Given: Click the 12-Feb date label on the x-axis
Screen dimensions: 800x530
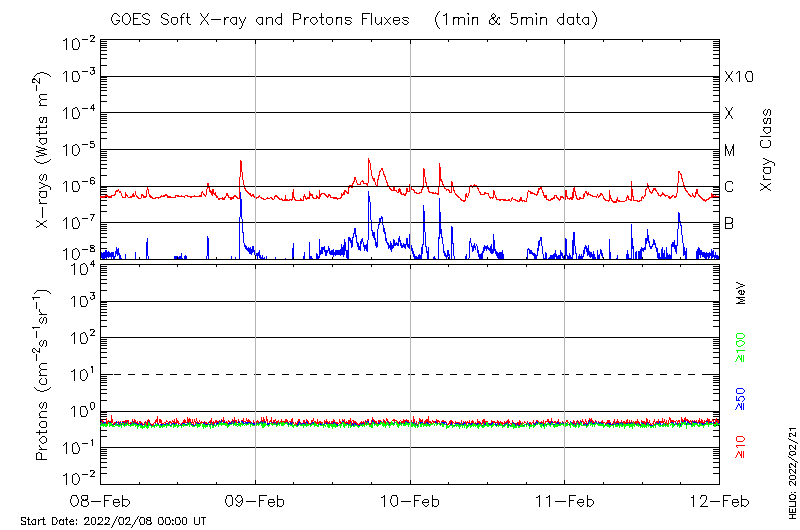Looking at the screenshot, I should (719, 500).
